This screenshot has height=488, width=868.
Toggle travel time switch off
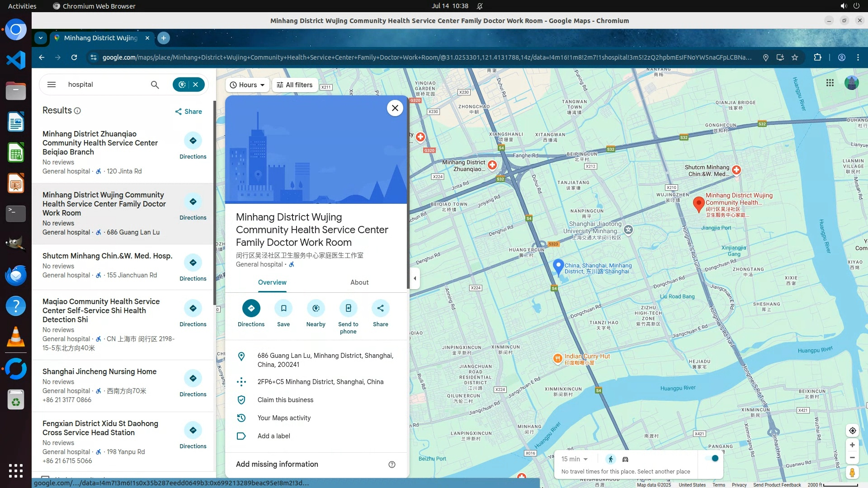[712, 458]
